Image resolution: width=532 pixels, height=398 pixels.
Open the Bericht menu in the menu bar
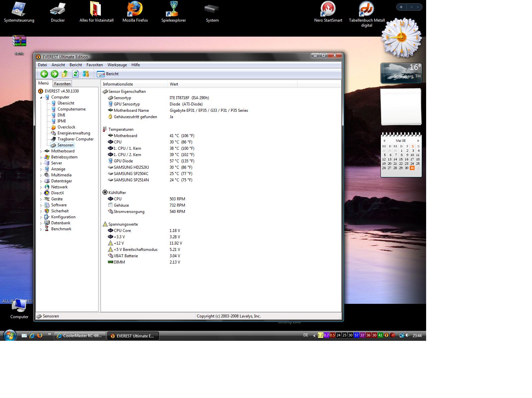76,65
